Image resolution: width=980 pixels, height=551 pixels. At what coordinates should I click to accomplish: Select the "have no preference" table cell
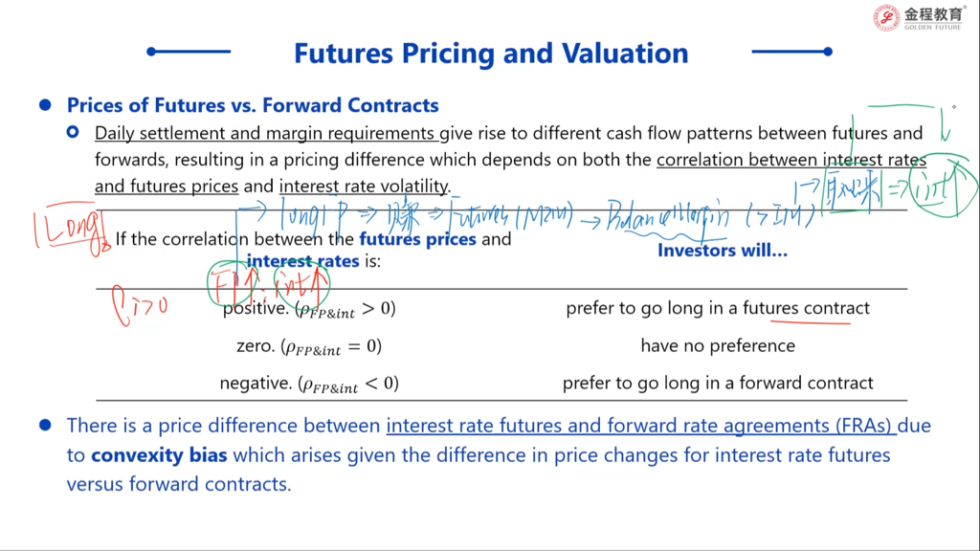point(718,345)
